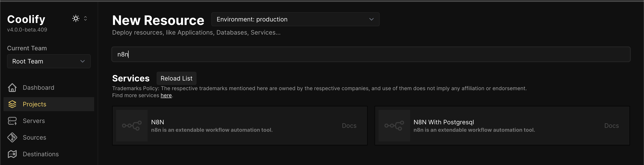644x165 pixels.
Task: Open the Environment: production dropdown
Action: 295,19
